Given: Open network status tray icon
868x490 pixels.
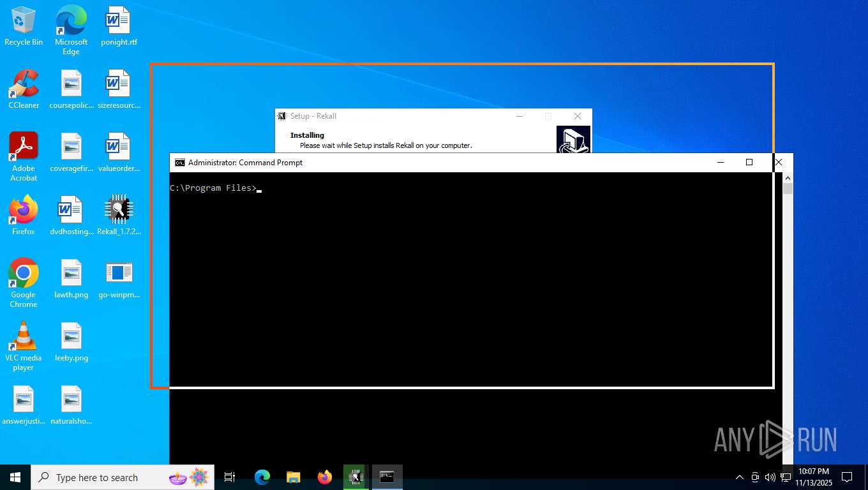Looking at the screenshot, I should click(786, 477).
